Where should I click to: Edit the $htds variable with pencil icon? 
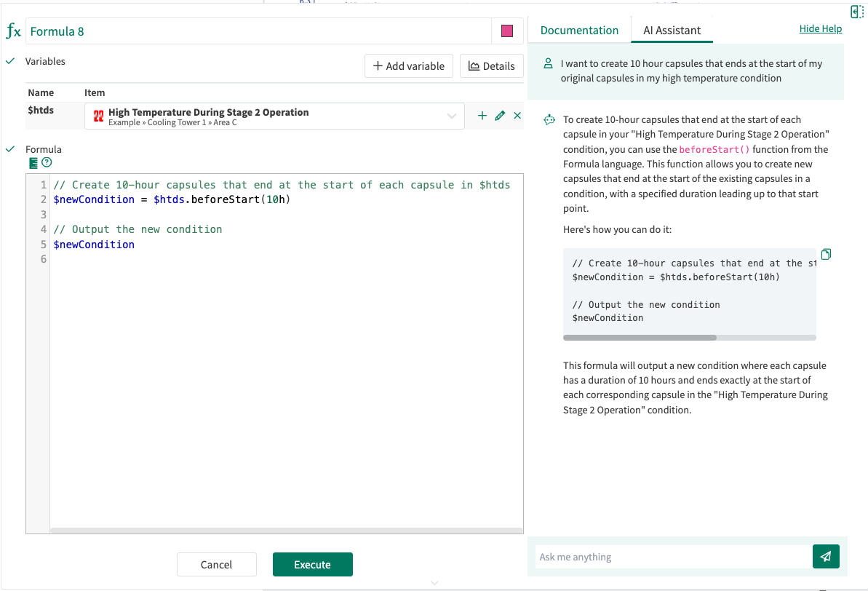[500, 116]
